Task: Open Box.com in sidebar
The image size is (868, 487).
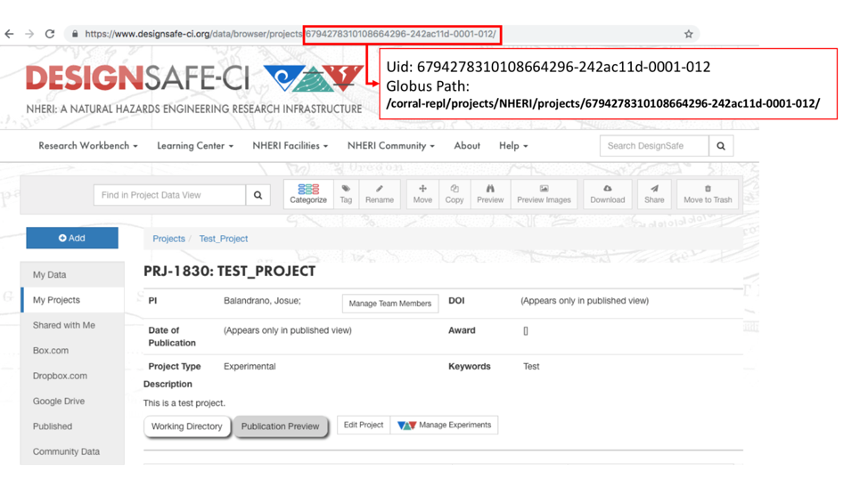Action: tap(72, 351)
